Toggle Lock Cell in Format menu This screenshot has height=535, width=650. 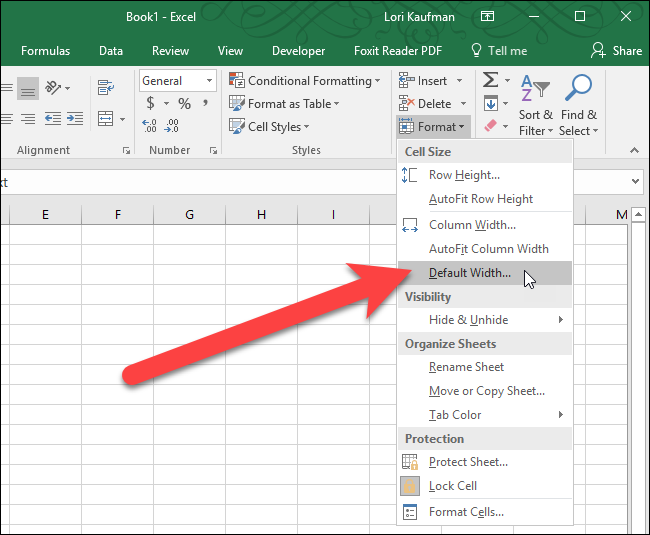point(452,486)
